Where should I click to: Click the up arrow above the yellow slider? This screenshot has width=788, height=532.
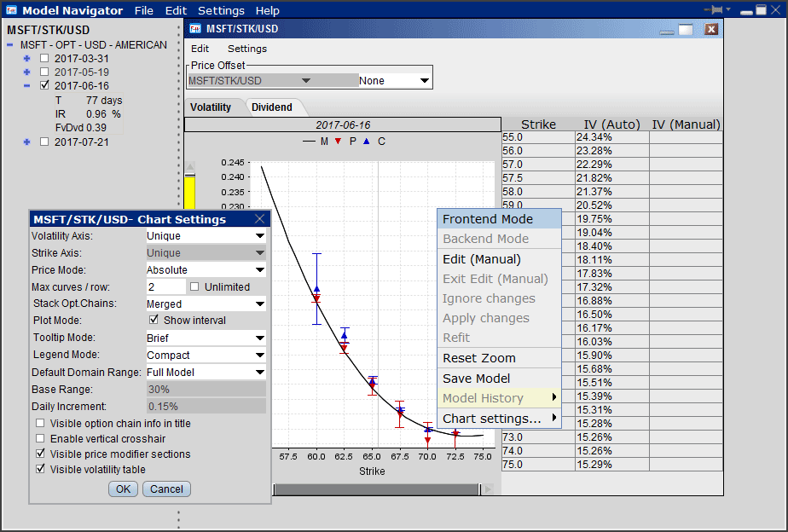(x=190, y=167)
